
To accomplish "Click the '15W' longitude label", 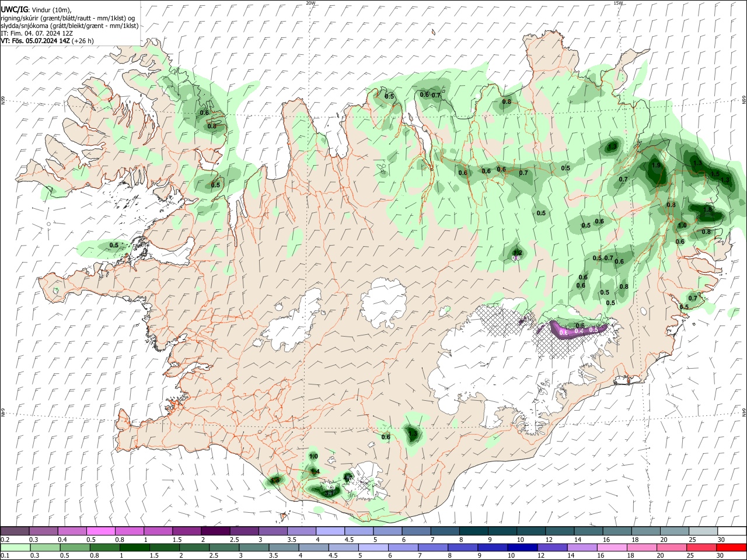I will (x=618, y=3).
